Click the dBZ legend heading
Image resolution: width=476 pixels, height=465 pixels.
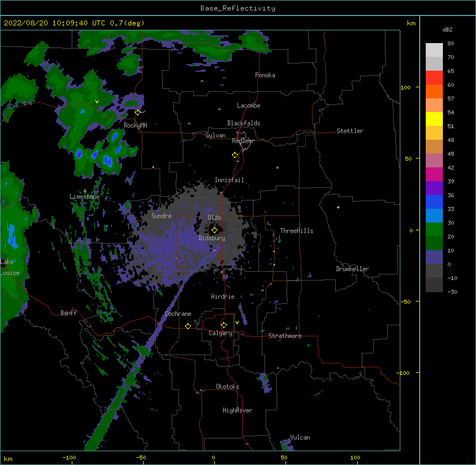447,29
